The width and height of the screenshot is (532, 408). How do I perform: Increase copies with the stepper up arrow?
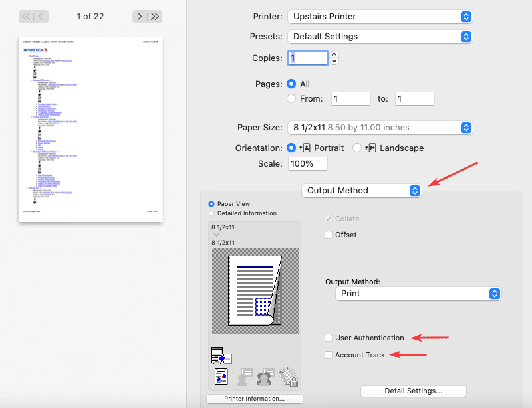pos(334,55)
